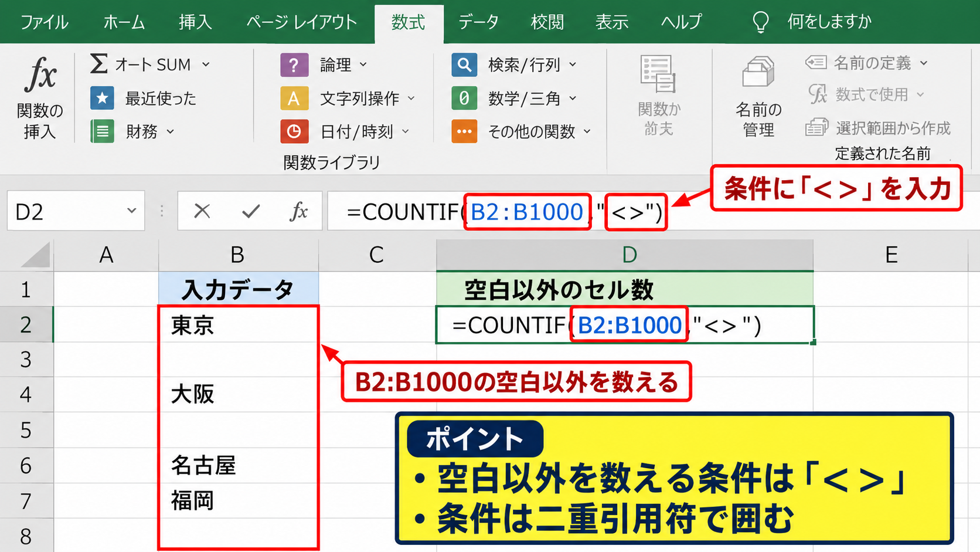This screenshot has width=980, height=552.
Task: Open the その他の関数 dots icon
Action: 464,131
